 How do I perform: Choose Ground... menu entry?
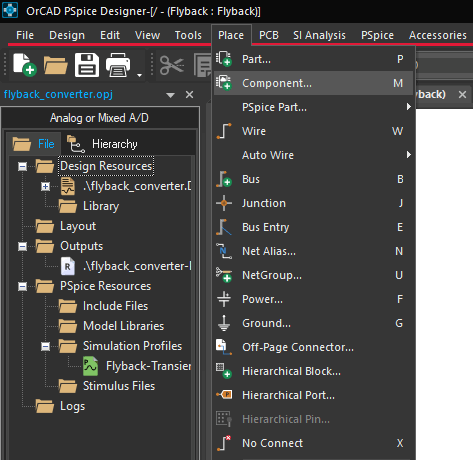coord(313,323)
